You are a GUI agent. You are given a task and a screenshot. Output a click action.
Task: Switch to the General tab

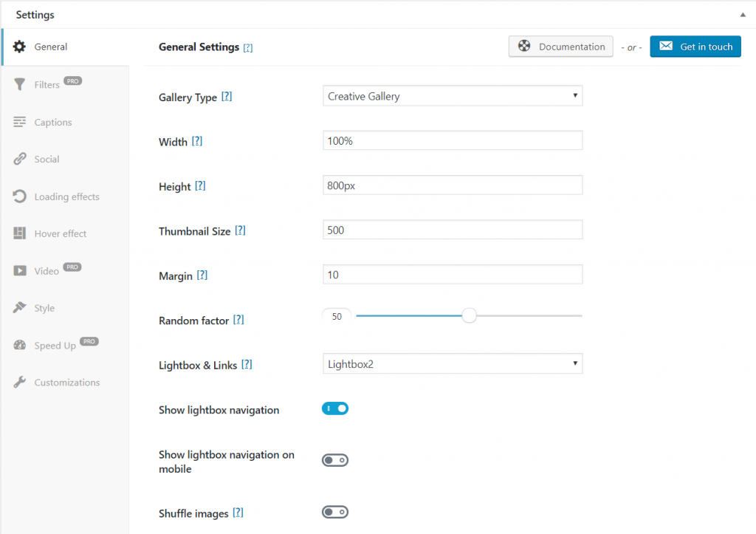66,47
